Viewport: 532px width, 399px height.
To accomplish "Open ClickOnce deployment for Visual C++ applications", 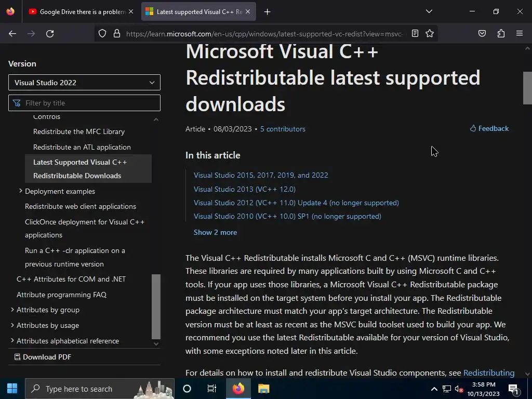I will pyautogui.click(x=85, y=229).
